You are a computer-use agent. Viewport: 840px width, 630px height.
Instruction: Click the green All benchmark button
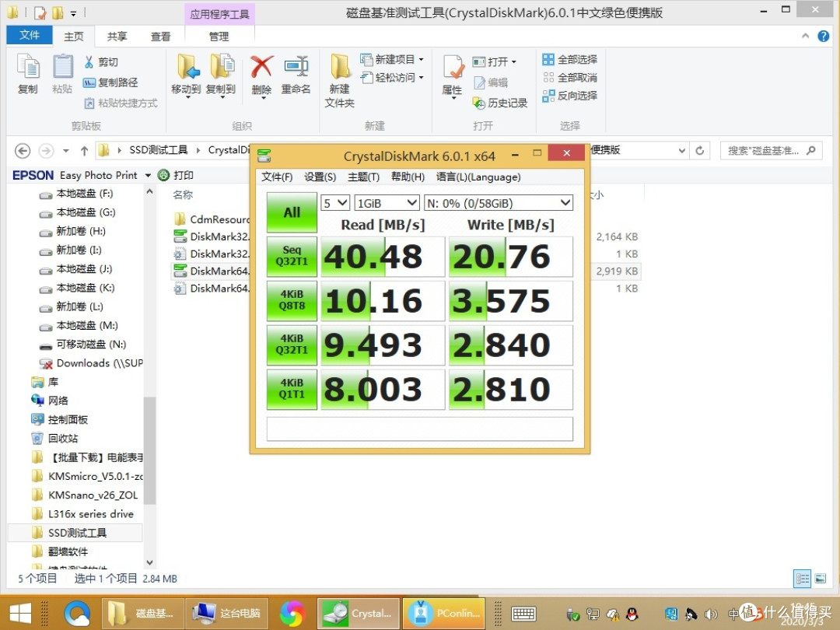292,212
